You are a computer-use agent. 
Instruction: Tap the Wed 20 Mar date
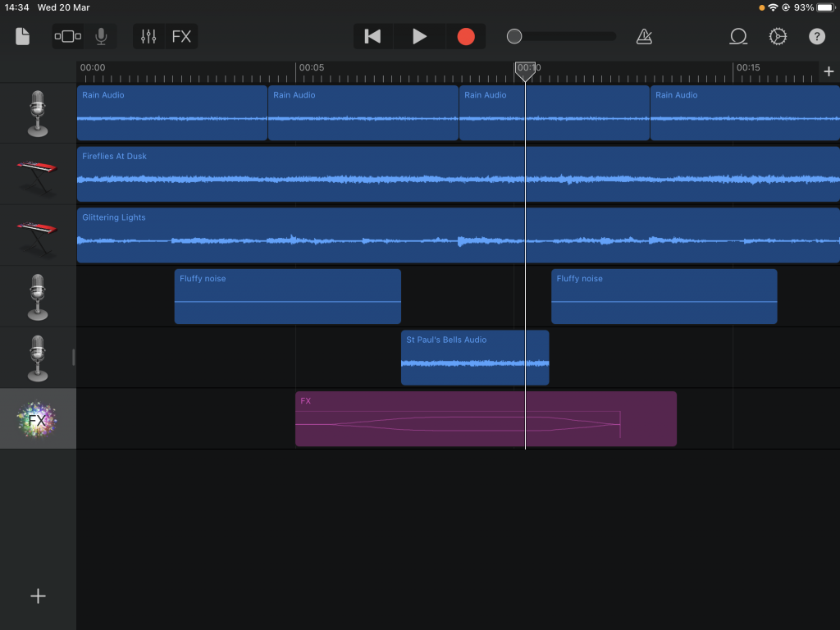64,7
